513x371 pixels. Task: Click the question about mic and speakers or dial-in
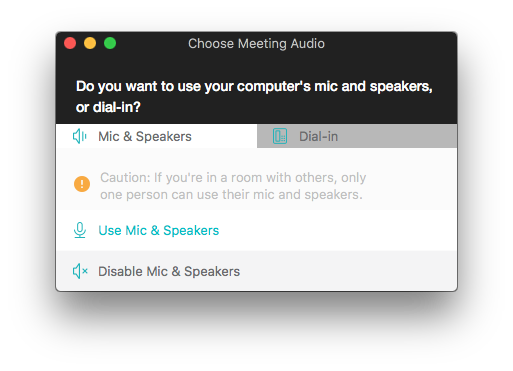[x=254, y=97]
